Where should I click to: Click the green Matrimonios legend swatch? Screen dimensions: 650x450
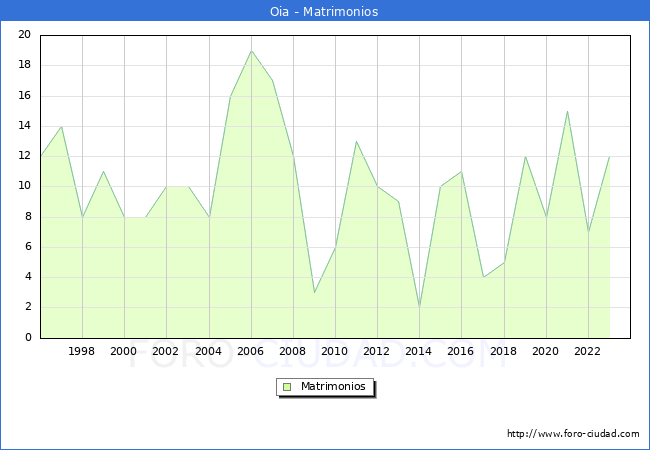coord(286,386)
